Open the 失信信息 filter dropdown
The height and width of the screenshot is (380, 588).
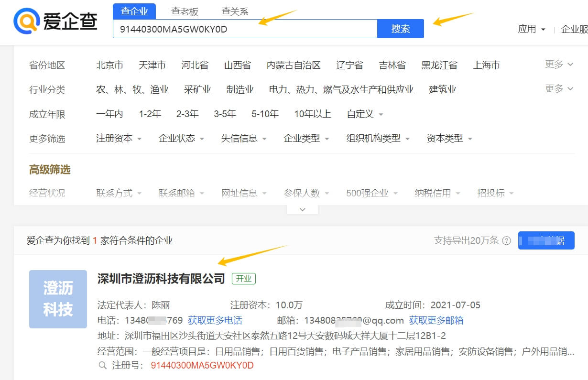(244, 138)
